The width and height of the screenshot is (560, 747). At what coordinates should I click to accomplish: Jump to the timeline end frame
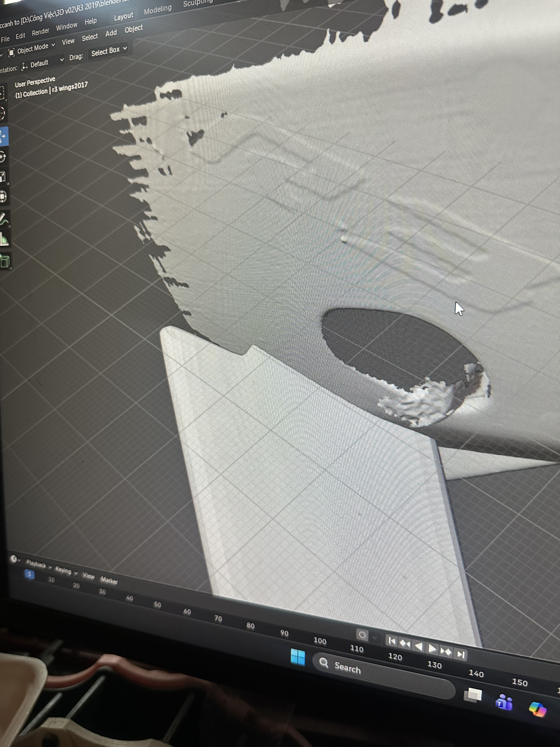pyautogui.click(x=461, y=655)
